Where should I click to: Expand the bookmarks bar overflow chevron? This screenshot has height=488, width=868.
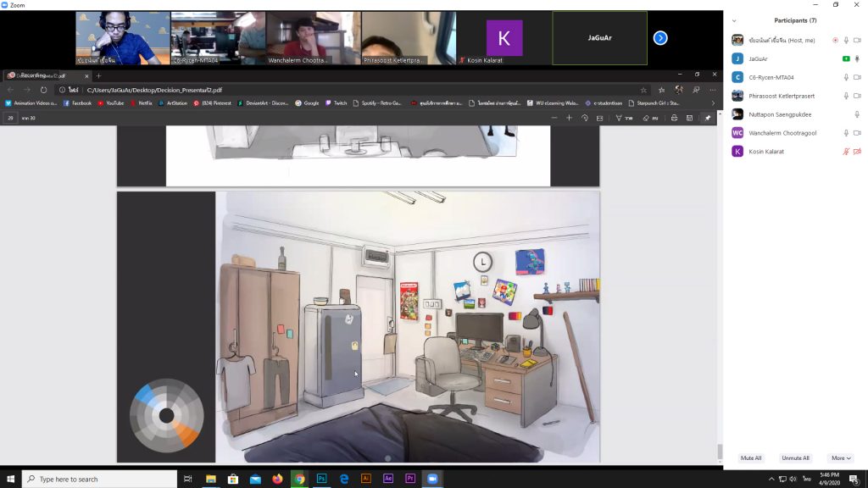tap(712, 103)
